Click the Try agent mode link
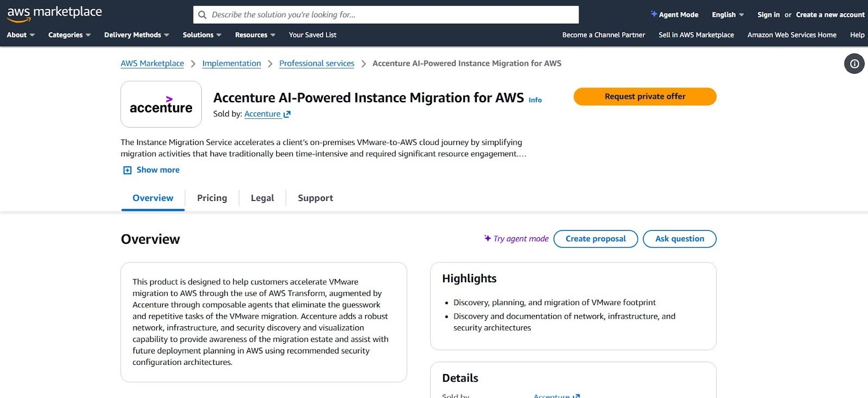The image size is (868, 398). (x=516, y=239)
